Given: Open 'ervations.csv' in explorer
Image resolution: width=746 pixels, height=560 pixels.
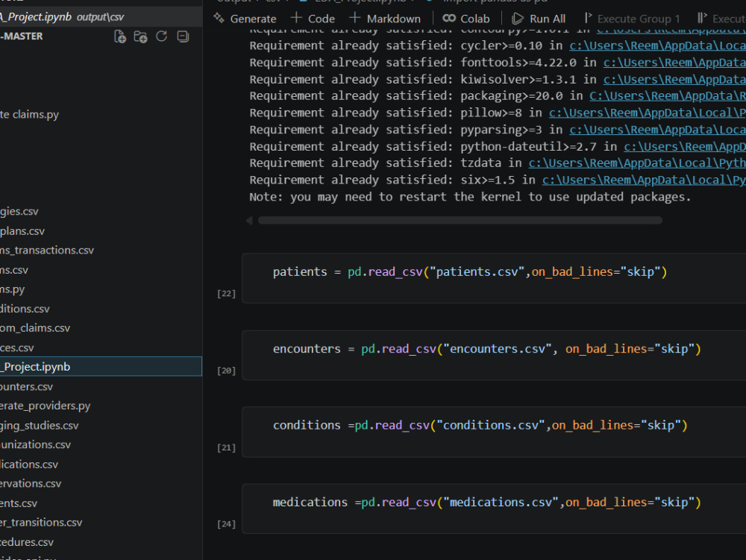Looking at the screenshot, I should (x=31, y=484).
